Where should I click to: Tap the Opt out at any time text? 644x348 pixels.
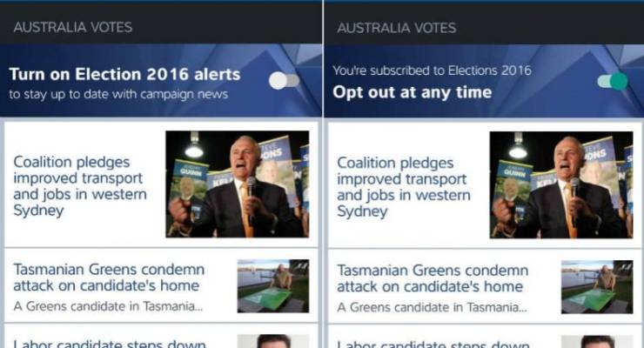tap(412, 92)
